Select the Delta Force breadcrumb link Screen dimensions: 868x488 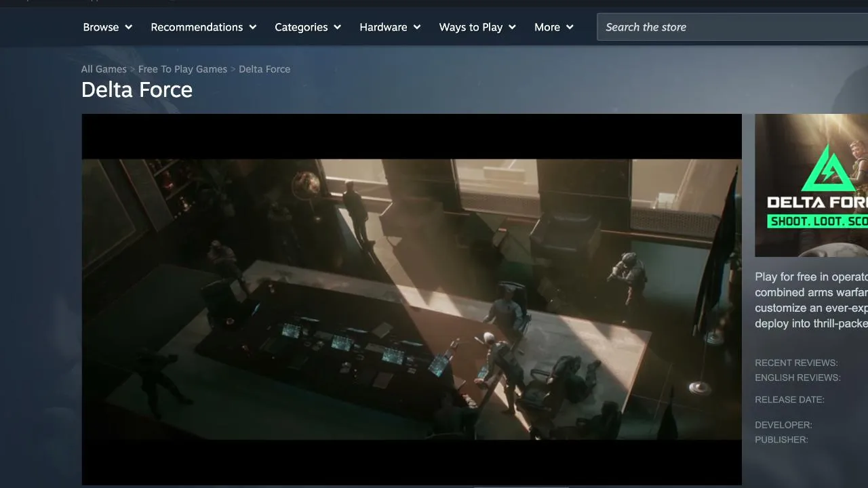[x=264, y=69]
